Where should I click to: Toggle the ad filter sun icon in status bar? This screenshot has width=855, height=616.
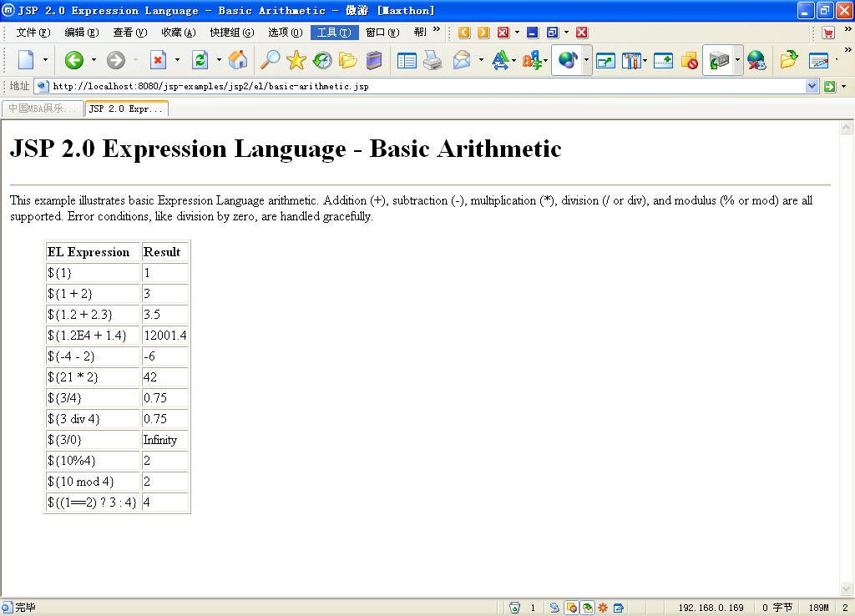[603, 608]
